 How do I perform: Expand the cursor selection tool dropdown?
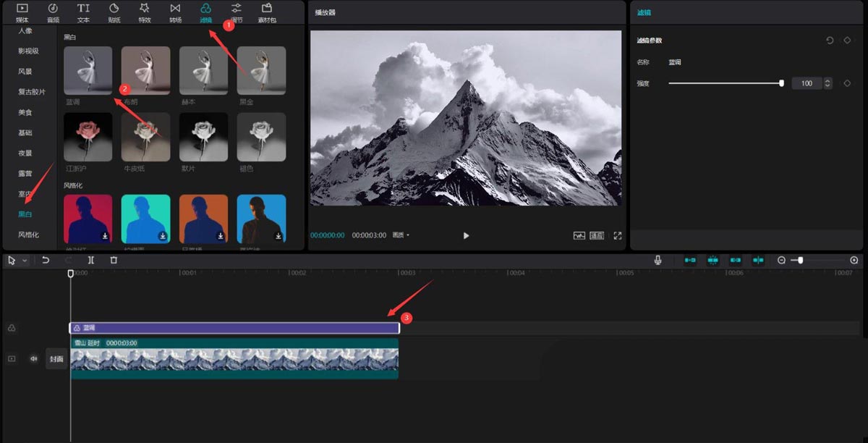(25, 260)
